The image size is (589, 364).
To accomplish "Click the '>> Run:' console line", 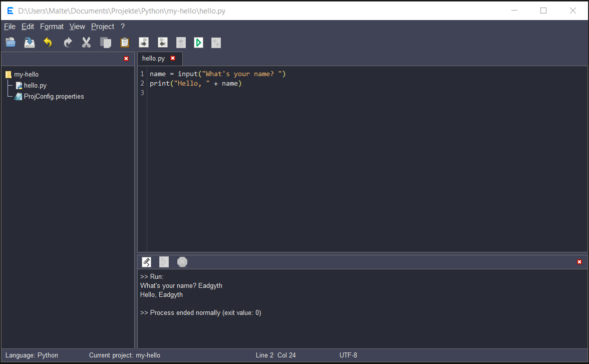I will tap(152, 277).
